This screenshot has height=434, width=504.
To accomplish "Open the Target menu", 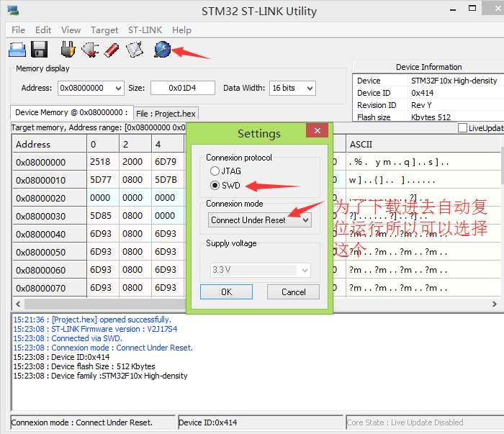I will coord(104,30).
